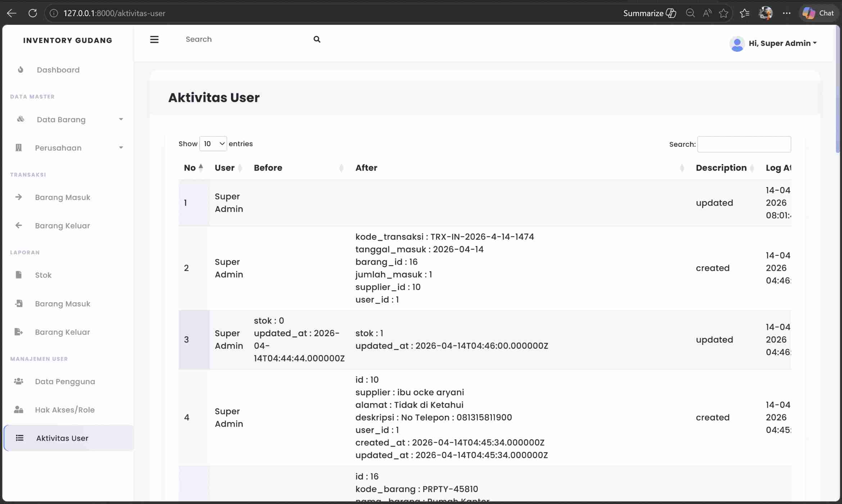Click browser address bar URL
The image size is (842, 504).
[114, 13]
